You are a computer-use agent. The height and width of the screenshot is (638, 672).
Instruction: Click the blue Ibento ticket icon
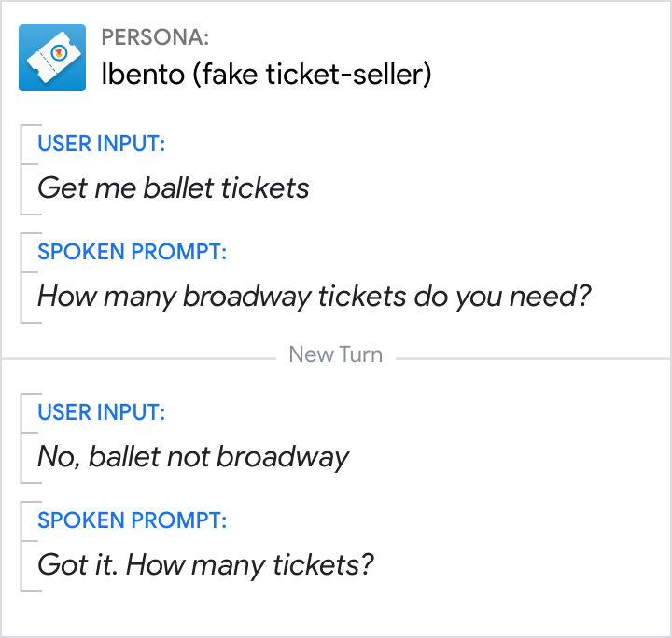pos(52,58)
